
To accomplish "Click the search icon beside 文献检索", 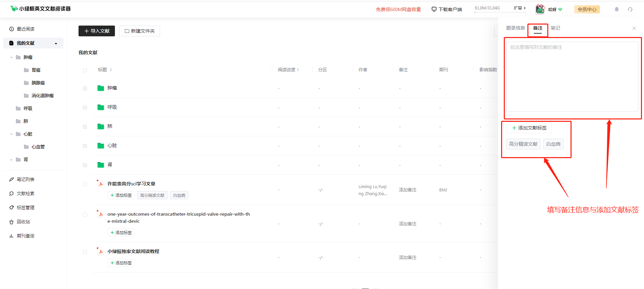I will (x=11, y=193).
